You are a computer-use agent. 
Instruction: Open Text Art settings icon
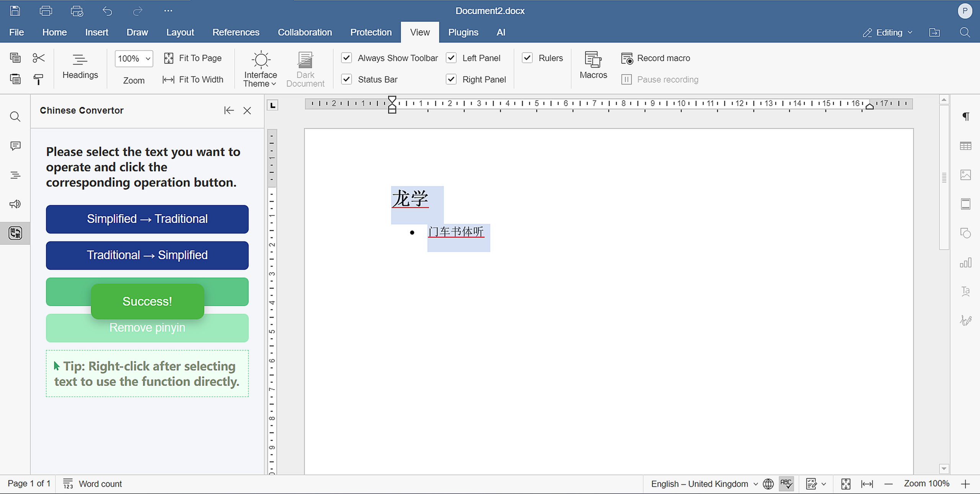pos(965,292)
